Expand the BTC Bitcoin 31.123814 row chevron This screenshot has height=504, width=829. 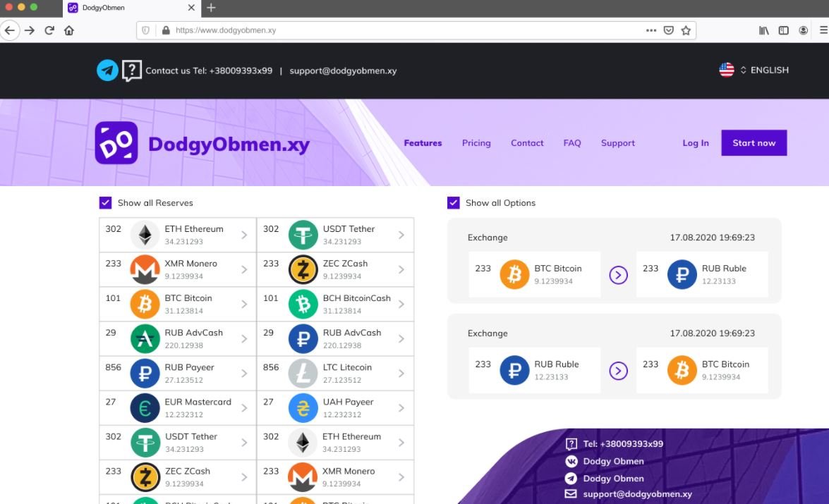click(243, 304)
